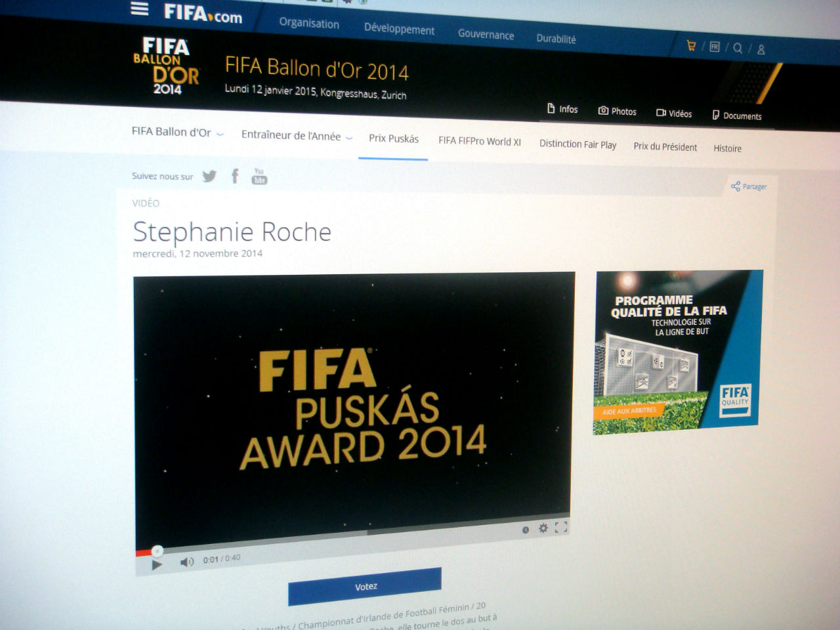
Task: Go to Histoire section
Action: 727,148
